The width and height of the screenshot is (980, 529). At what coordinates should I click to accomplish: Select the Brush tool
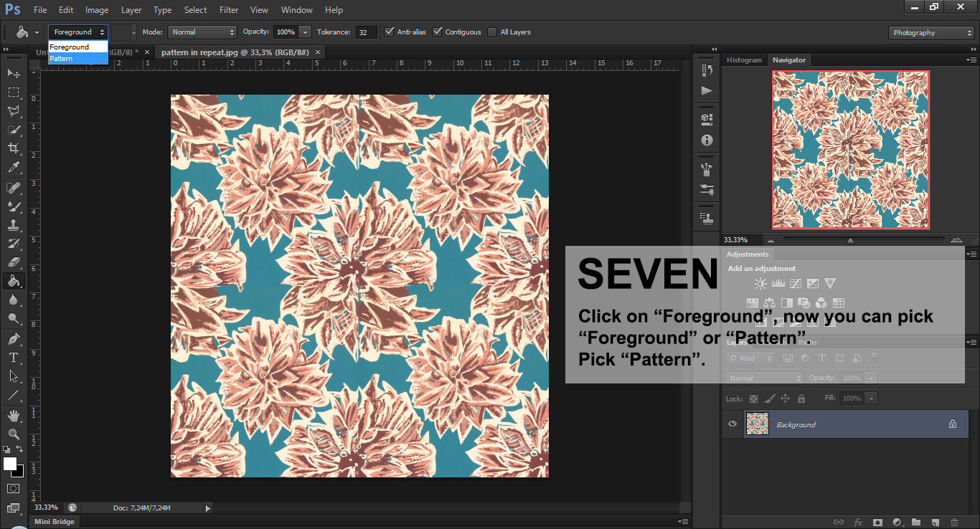click(x=14, y=206)
